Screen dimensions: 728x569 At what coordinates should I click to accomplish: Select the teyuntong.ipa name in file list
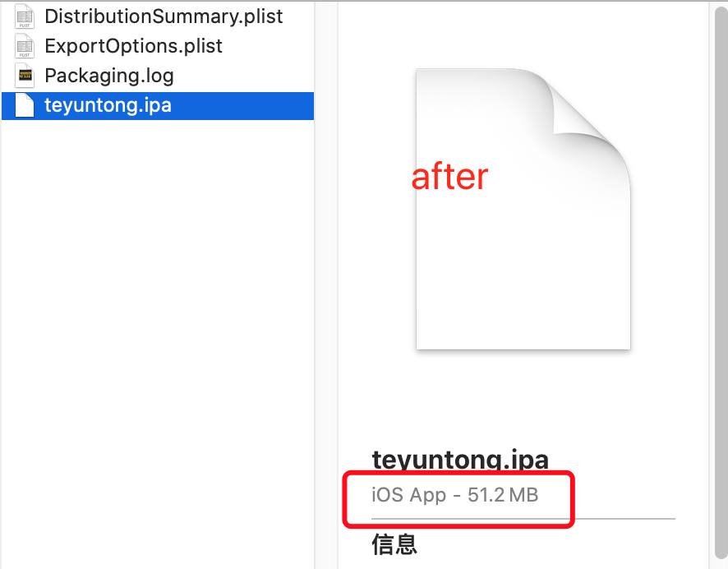click(108, 105)
